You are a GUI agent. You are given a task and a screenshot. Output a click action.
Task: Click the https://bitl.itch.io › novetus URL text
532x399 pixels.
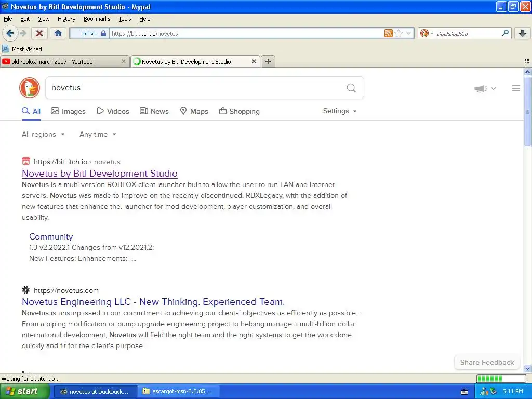click(x=77, y=162)
